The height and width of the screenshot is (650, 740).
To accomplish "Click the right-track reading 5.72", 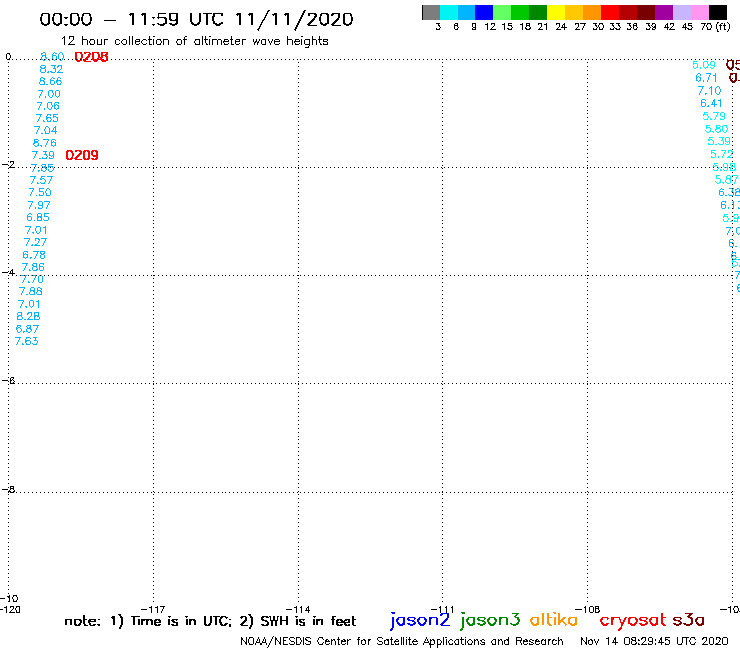I will click(x=722, y=154).
